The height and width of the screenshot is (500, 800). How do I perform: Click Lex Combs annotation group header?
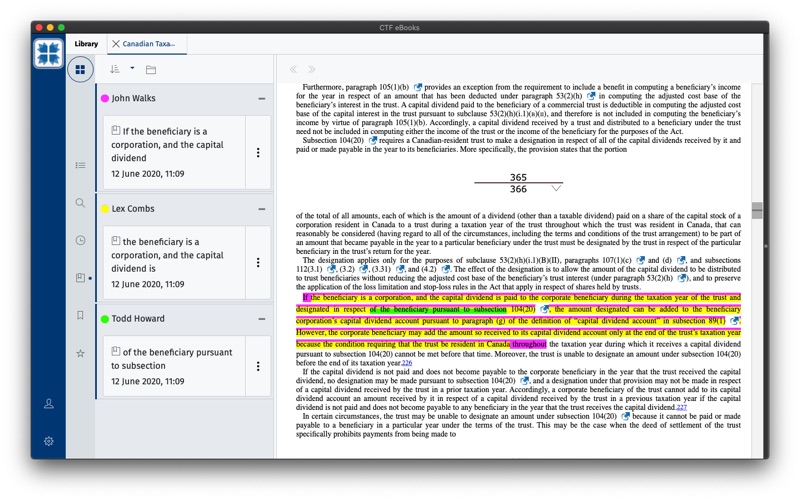click(x=184, y=209)
